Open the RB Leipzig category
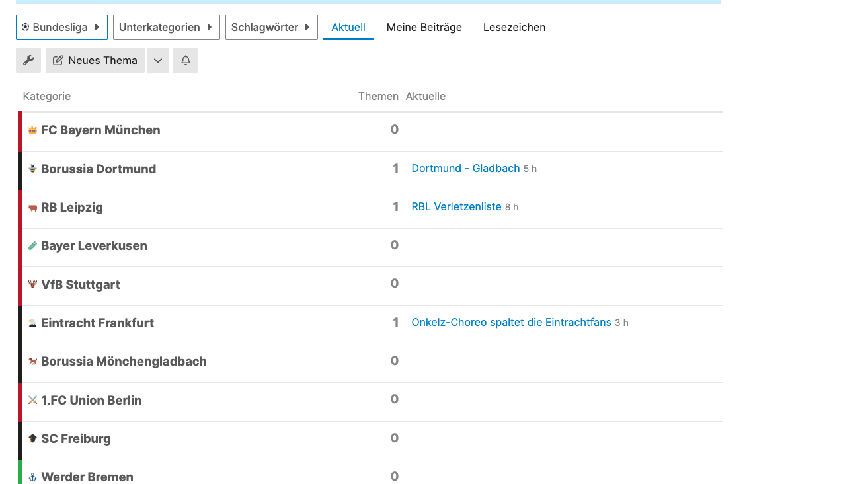Viewport: 868px width, 484px height. (72, 207)
